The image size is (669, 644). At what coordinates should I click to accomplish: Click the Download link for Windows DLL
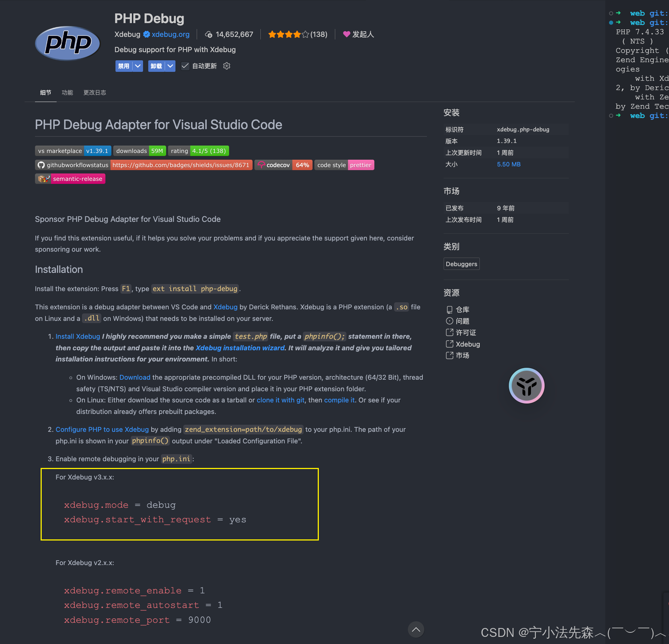click(135, 377)
